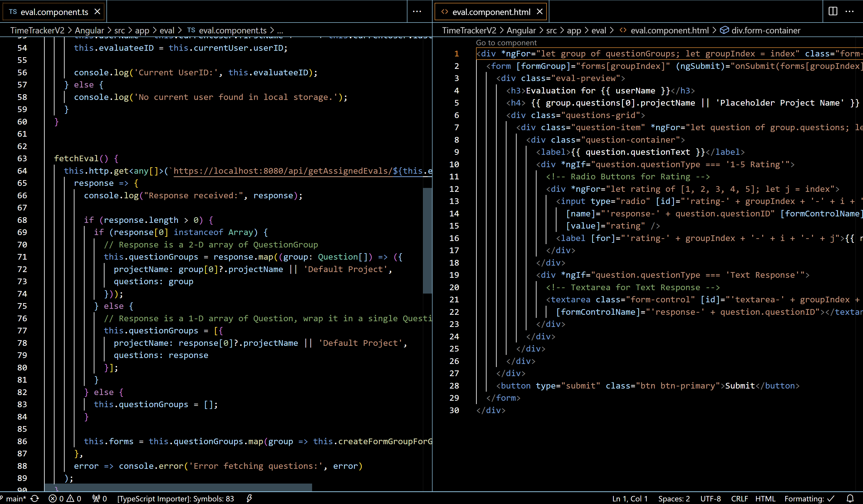Click the git branch main* indicator
This screenshot has height=504, width=863.
pyautogui.click(x=13, y=499)
